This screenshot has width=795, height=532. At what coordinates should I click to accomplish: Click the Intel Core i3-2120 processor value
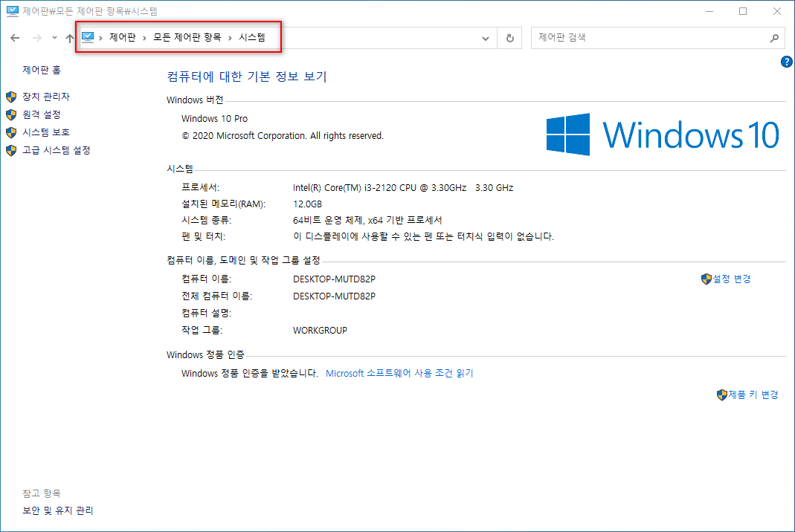click(x=403, y=187)
